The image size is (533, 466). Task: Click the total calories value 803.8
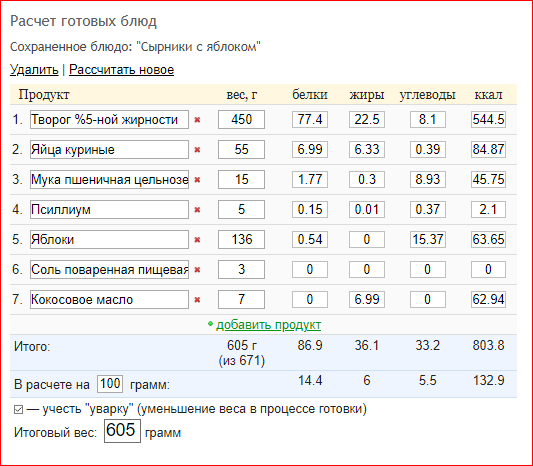point(488,345)
